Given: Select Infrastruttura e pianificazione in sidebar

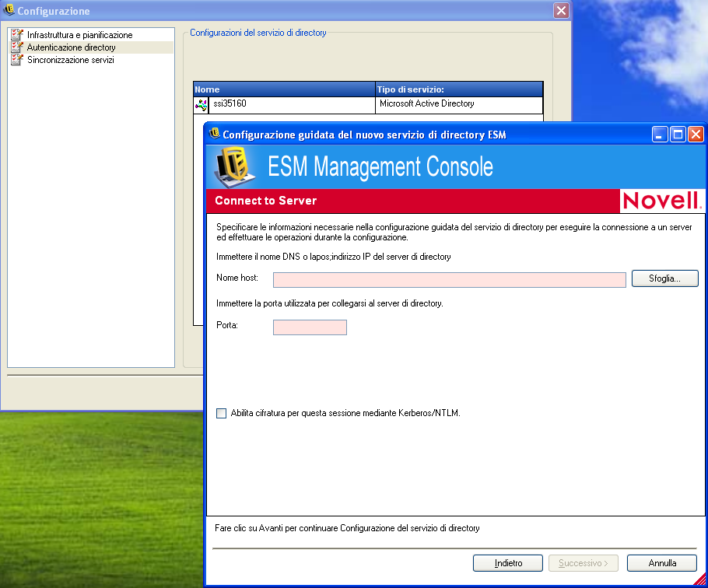Looking at the screenshot, I should [x=79, y=35].
